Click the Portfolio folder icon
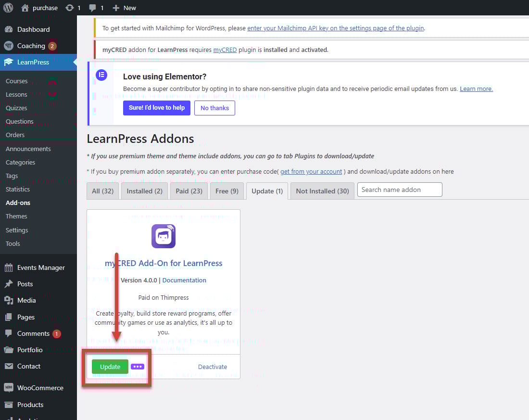The height and width of the screenshot is (420, 529). click(9, 350)
